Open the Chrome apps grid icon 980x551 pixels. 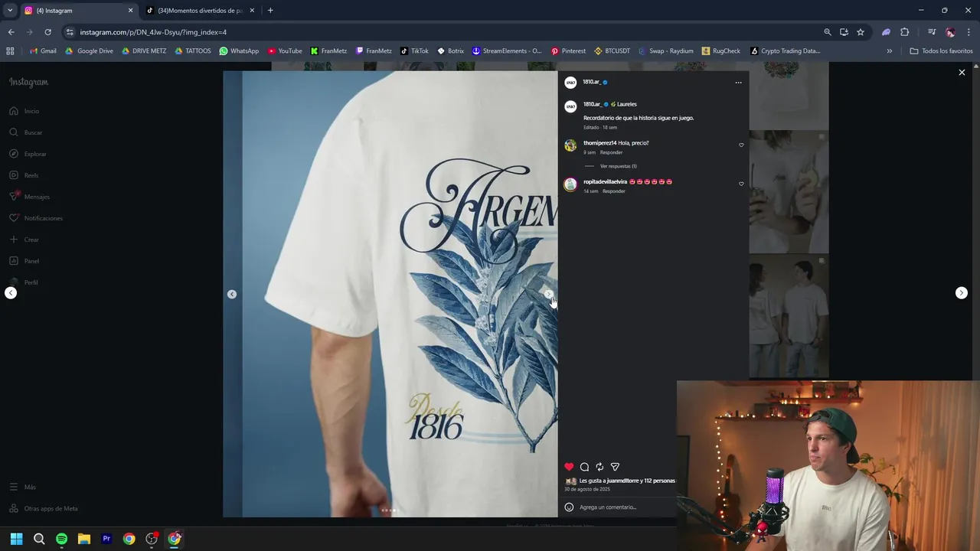coord(10,51)
